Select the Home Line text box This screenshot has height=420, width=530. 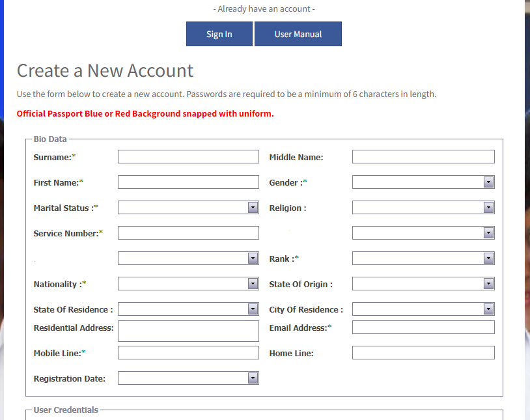[423, 353]
